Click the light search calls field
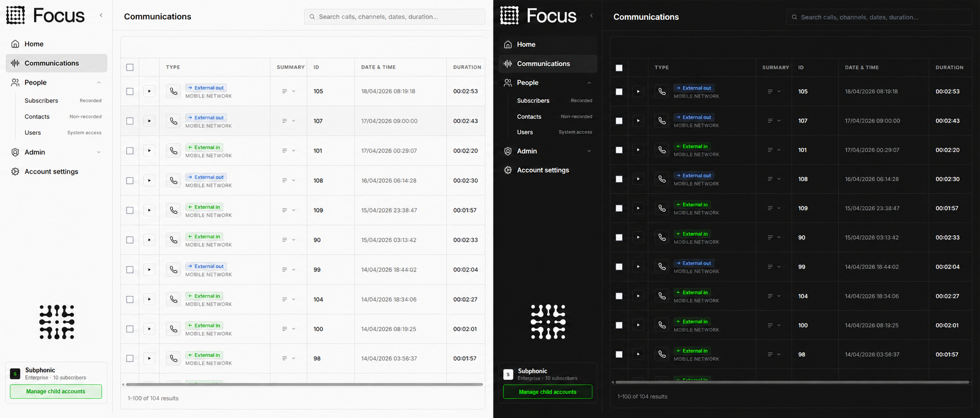This screenshot has height=418, width=980. 395,17
